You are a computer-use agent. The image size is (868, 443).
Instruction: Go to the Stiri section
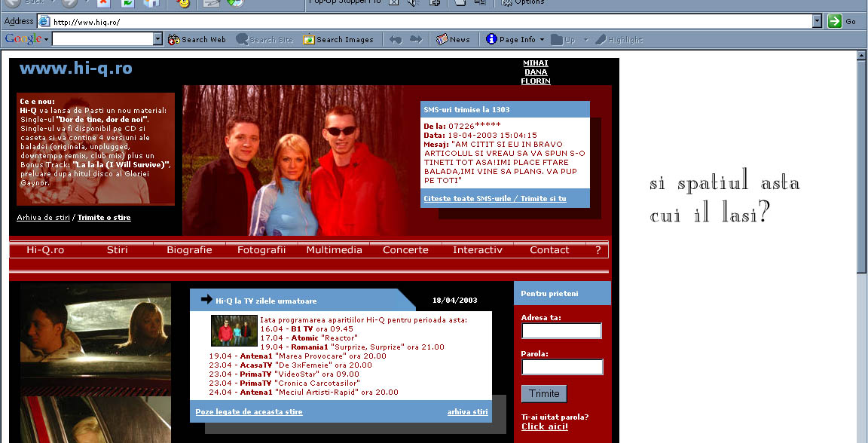point(118,249)
